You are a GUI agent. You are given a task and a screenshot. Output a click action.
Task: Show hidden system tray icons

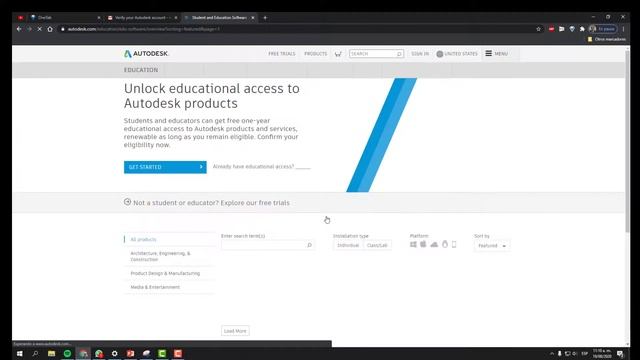click(552, 353)
